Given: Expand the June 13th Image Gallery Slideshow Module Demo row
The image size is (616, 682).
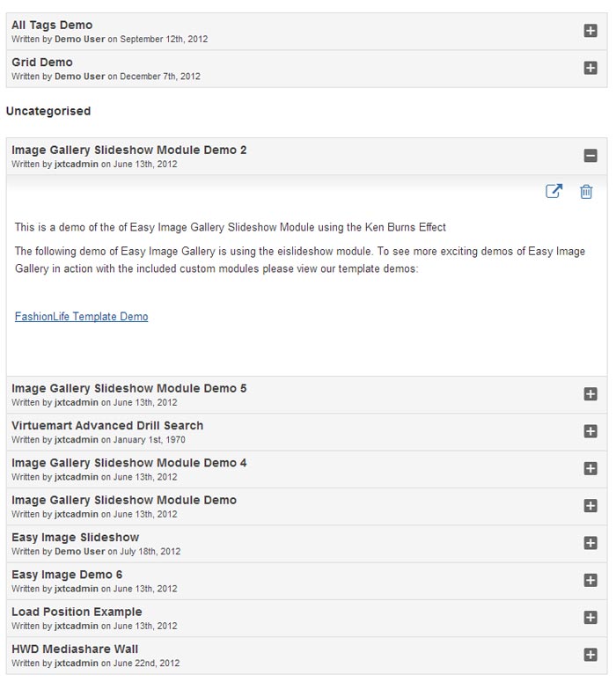Looking at the screenshot, I should point(590,506).
